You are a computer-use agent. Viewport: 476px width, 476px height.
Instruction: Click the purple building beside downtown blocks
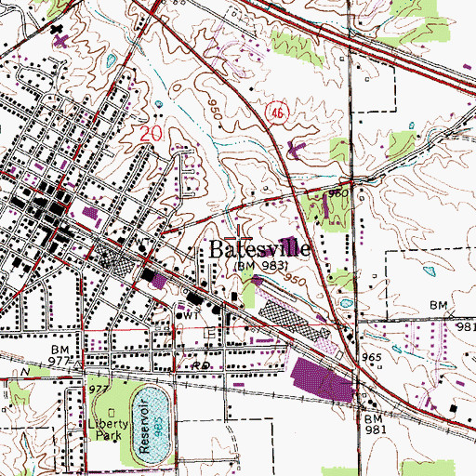click(90, 213)
